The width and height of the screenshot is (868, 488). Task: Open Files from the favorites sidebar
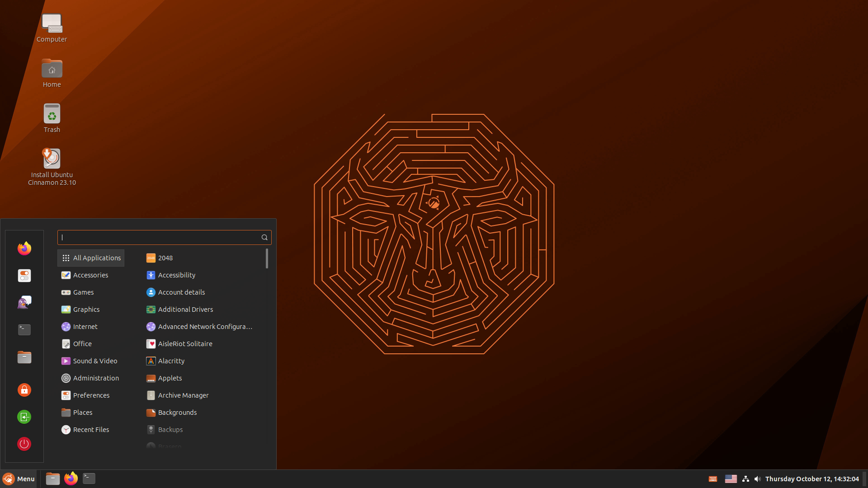pyautogui.click(x=24, y=357)
